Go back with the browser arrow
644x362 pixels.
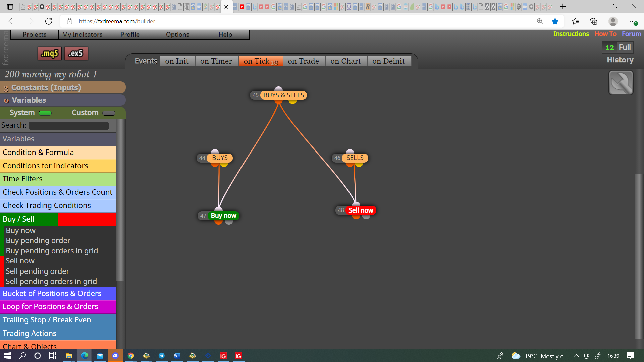pos(12,21)
